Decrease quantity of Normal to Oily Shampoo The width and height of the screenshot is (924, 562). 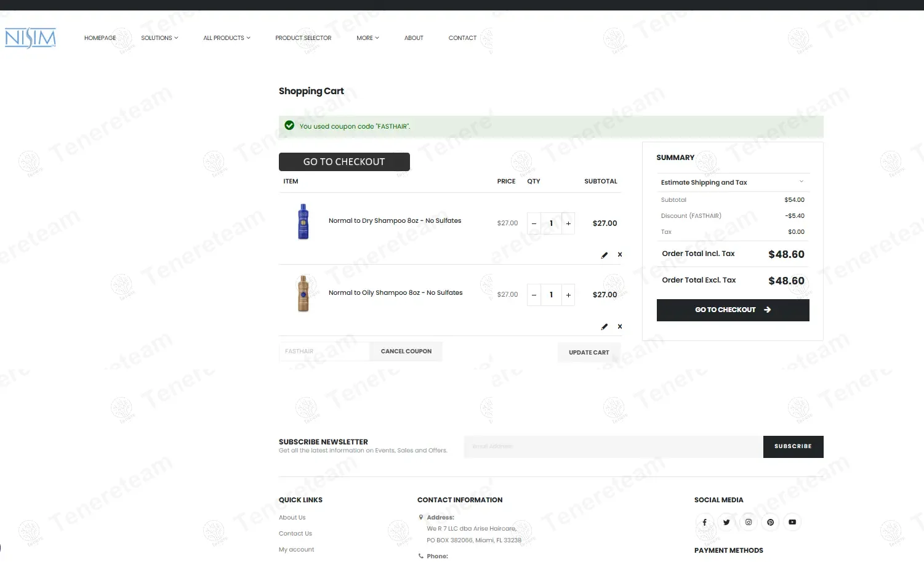tap(534, 295)
